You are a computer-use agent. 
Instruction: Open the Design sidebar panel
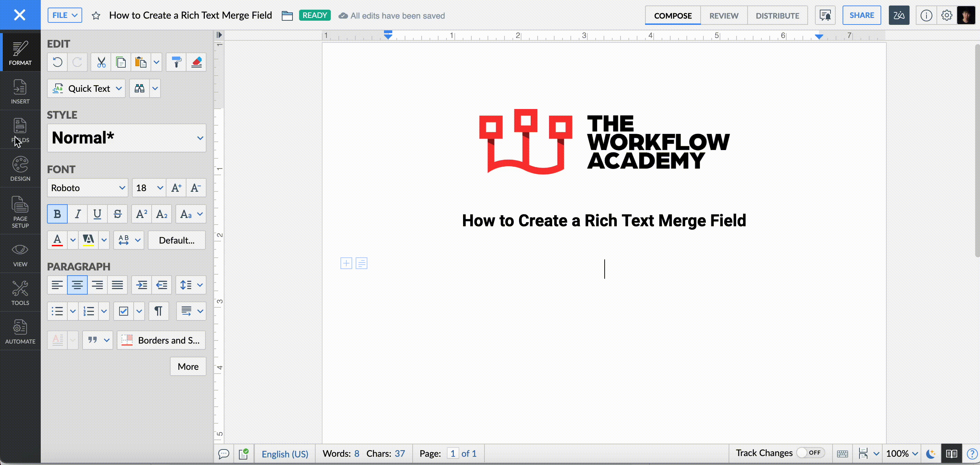(x=20, y=169)
